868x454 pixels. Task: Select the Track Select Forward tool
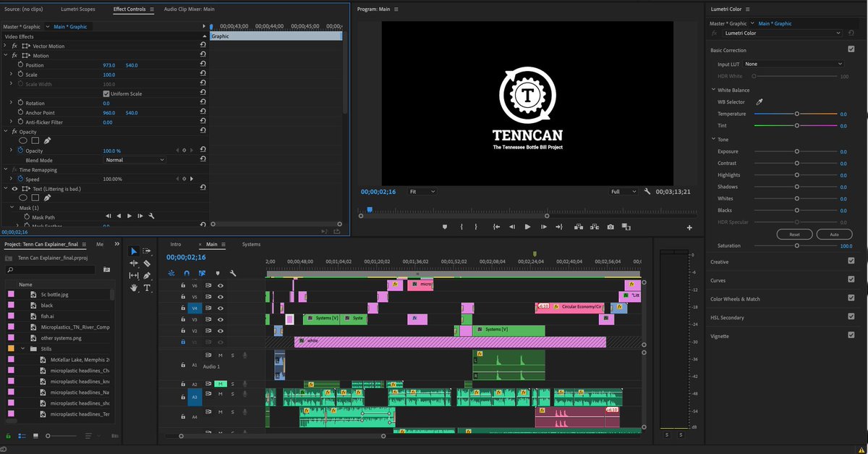(147, 251)
